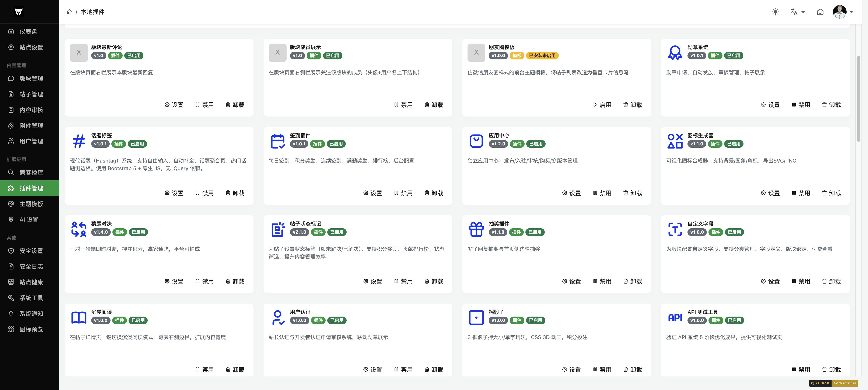The image size is (868, 390).
Task: Click the API 测试工具 API icon
Action: [675, 317]
